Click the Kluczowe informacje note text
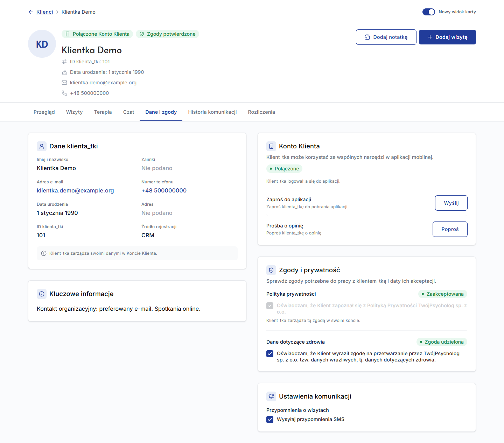Screen dimensions: 504x443 tap(119, 309)
